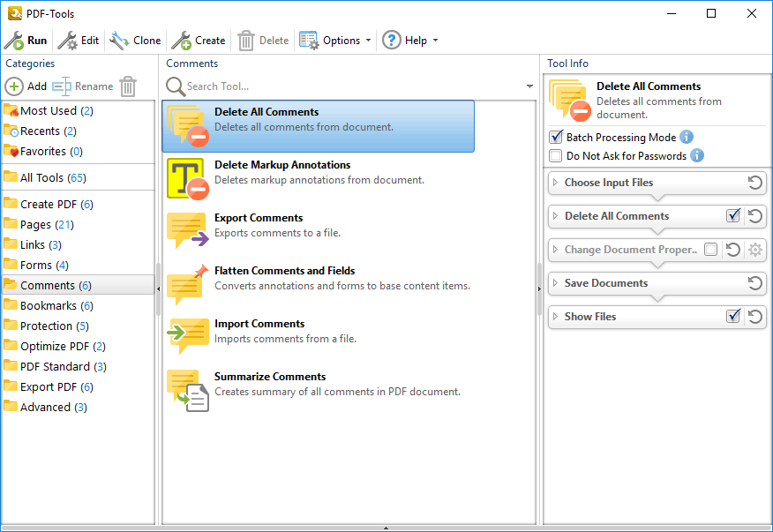Screen dimensions: 773x532
Task: Click the magnifier search icon
Action: point(175,86)
